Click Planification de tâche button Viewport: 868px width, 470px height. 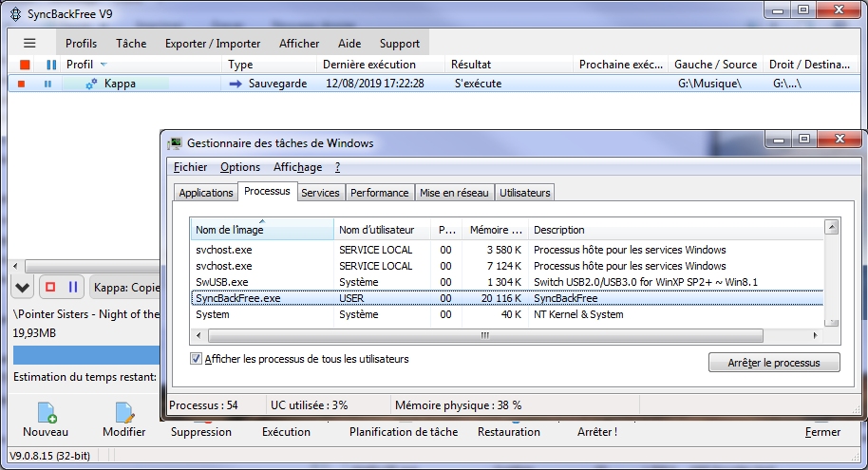pos(404,432)
